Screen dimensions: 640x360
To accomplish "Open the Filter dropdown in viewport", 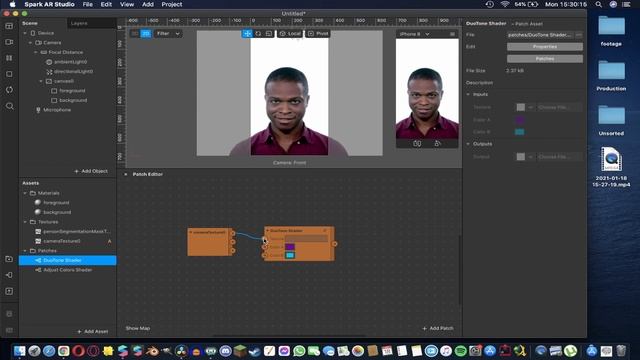I will point(168,33).
